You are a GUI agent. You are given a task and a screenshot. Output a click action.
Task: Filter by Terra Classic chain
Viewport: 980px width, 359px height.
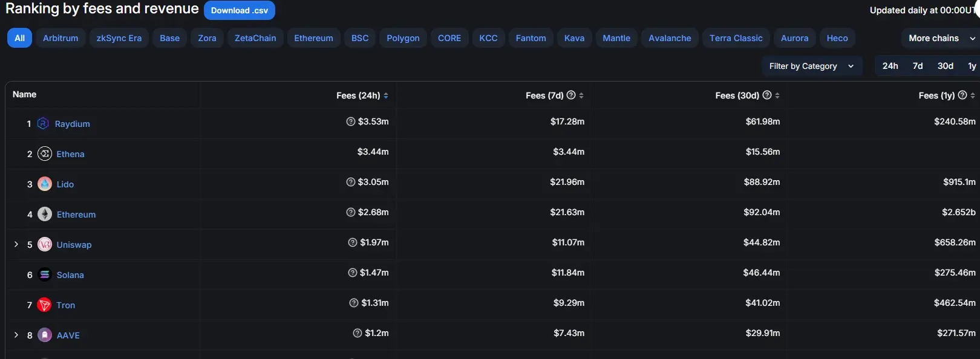[x=736, y=38]
